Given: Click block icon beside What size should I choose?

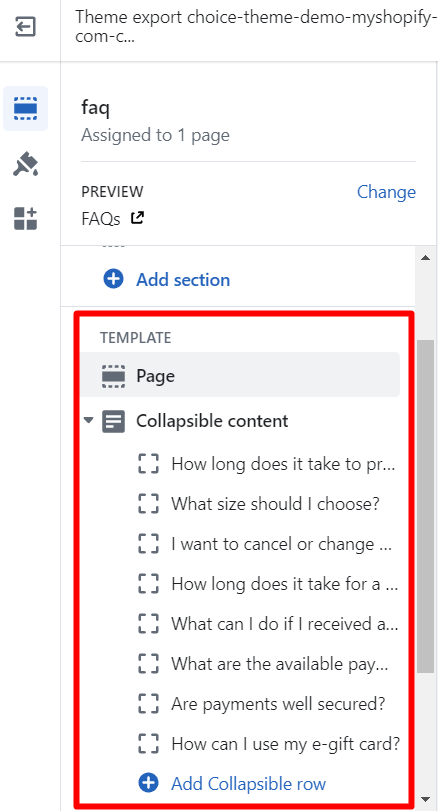Looking at the screenshot, I should 148,503.
